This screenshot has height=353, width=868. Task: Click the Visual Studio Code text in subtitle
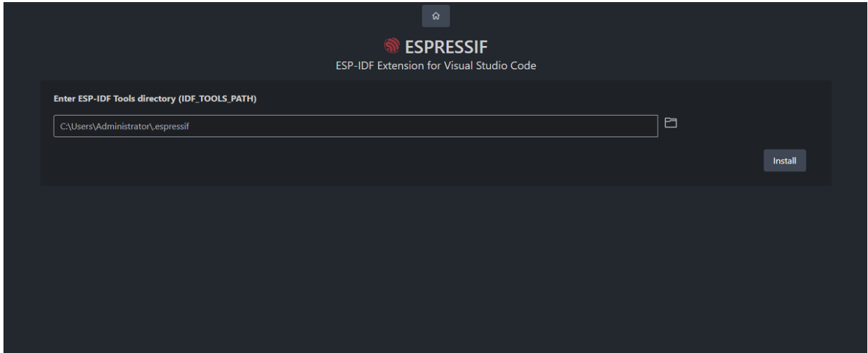(494, 66)
